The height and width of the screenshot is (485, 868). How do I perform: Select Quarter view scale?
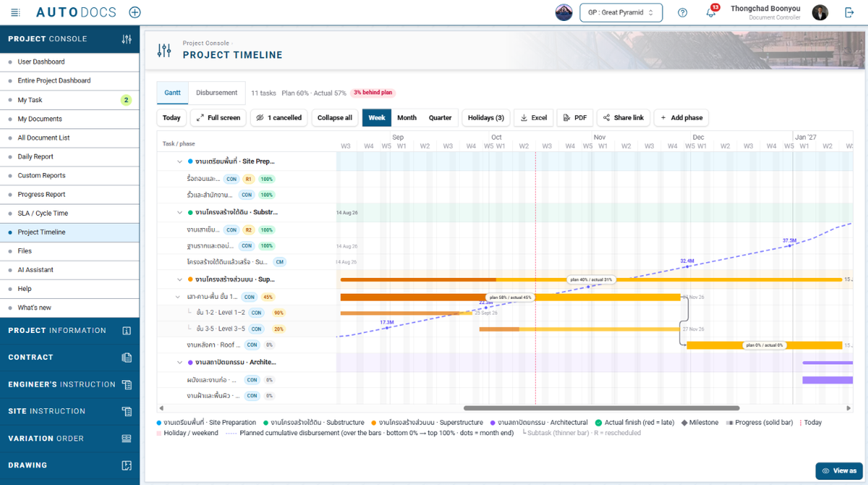(x=440, y=117)
